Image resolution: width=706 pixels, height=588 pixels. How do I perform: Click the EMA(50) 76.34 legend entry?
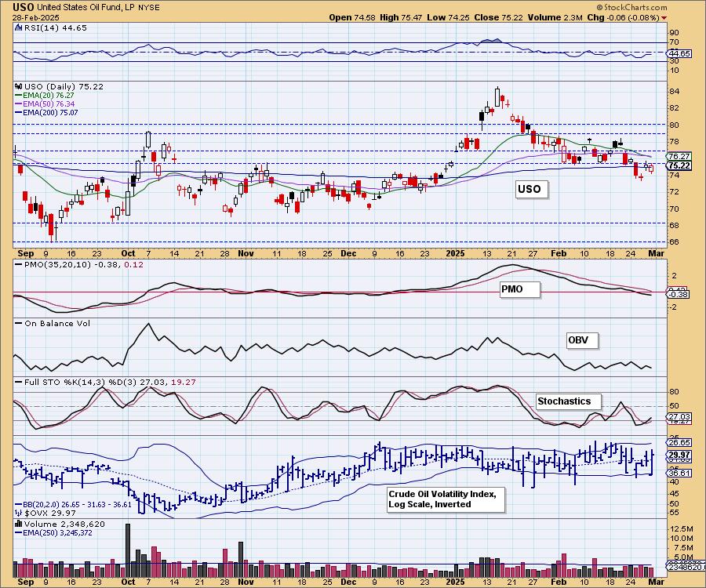(x=45, y=104)
